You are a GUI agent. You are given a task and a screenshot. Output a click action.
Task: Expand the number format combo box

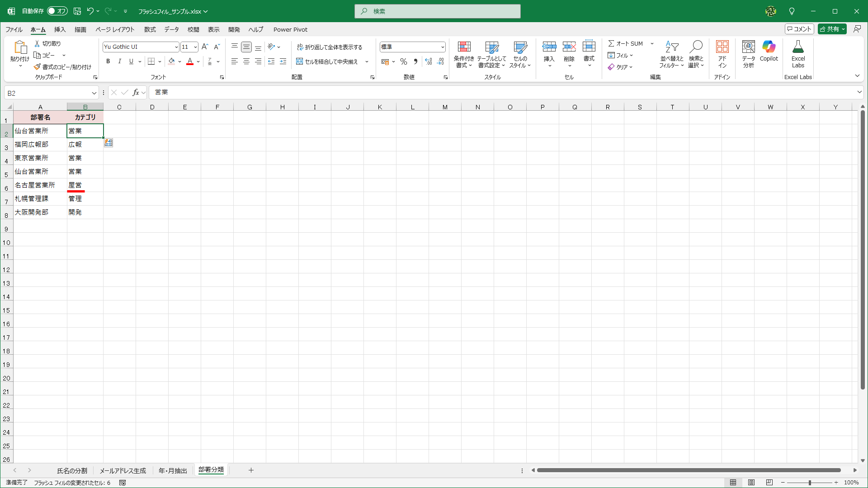click(x=442, y=47)
